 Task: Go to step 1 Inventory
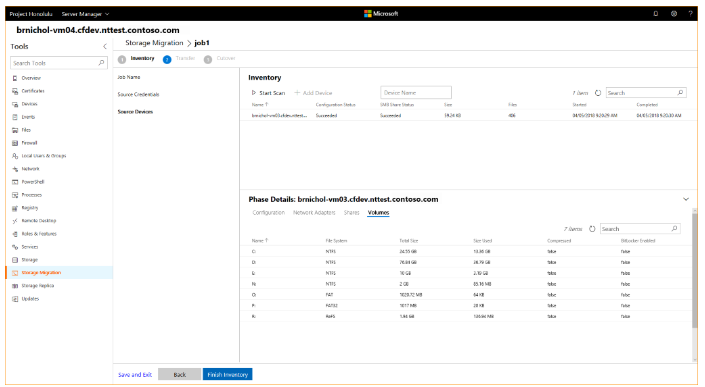click(x=136, y=59)
